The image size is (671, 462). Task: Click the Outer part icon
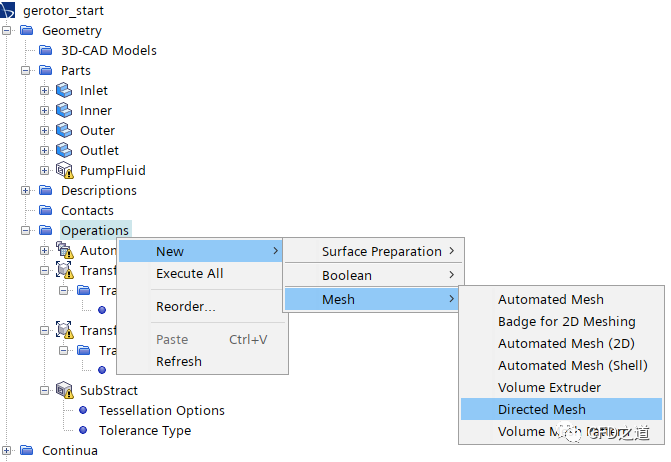click(64, 131)
